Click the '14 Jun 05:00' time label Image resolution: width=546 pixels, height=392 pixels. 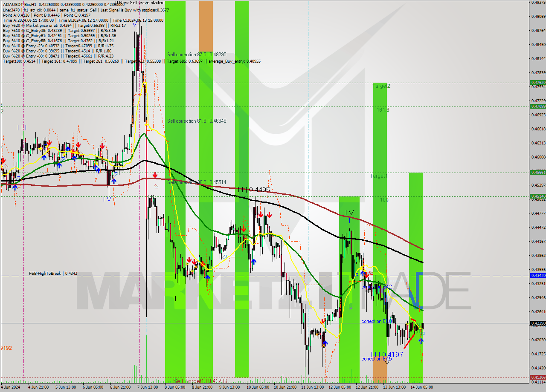click(421, 387)
